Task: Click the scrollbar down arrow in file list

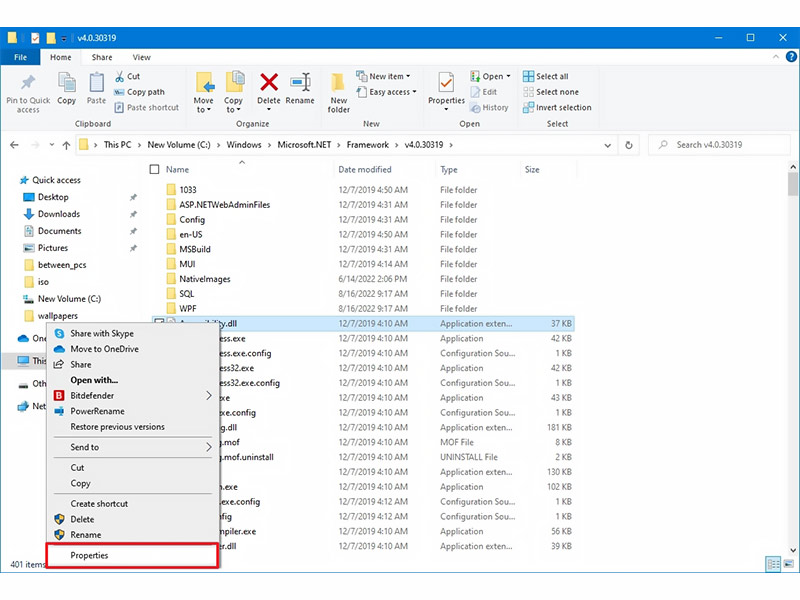Action: 792,550
